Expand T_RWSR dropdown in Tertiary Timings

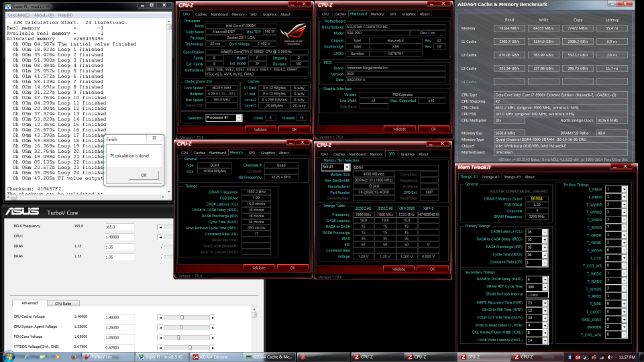tap(624, 250)
